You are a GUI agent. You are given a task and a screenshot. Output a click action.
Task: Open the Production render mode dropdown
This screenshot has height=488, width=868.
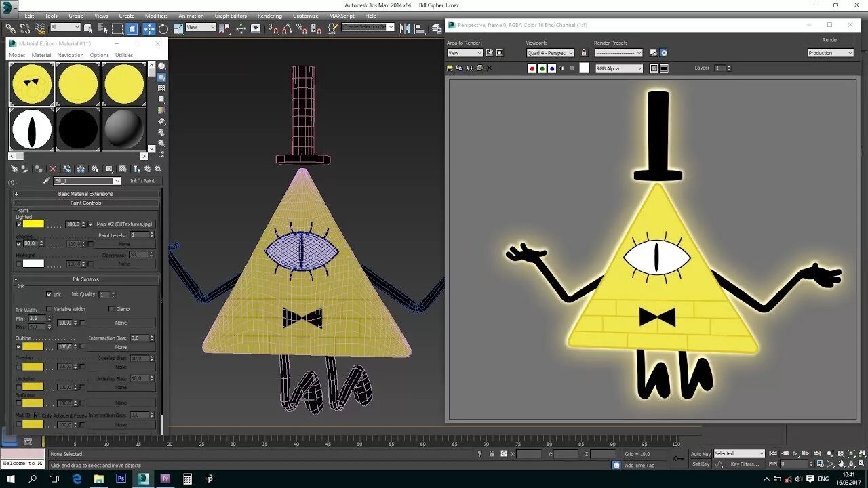pos(831,53)
